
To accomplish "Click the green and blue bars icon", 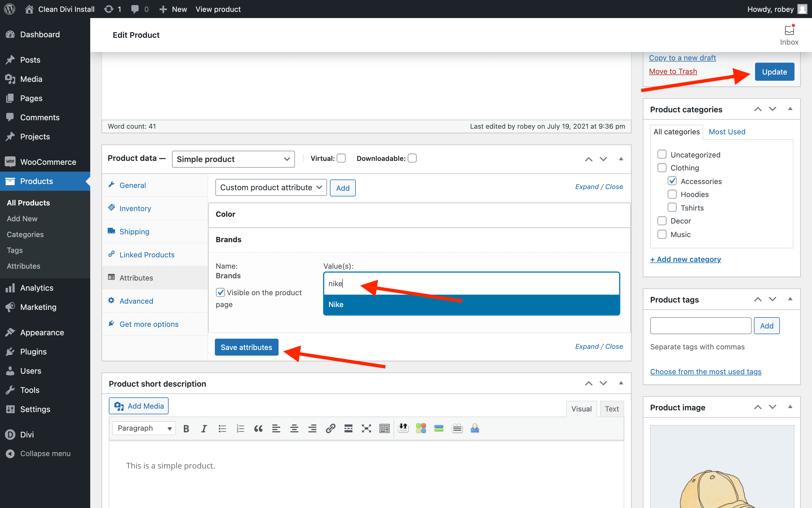I will pos(439,428).
